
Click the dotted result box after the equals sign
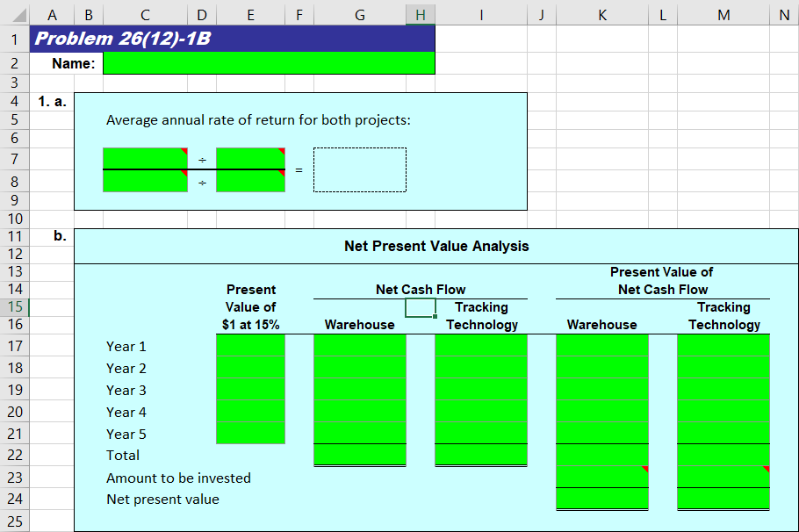(360, 169)
